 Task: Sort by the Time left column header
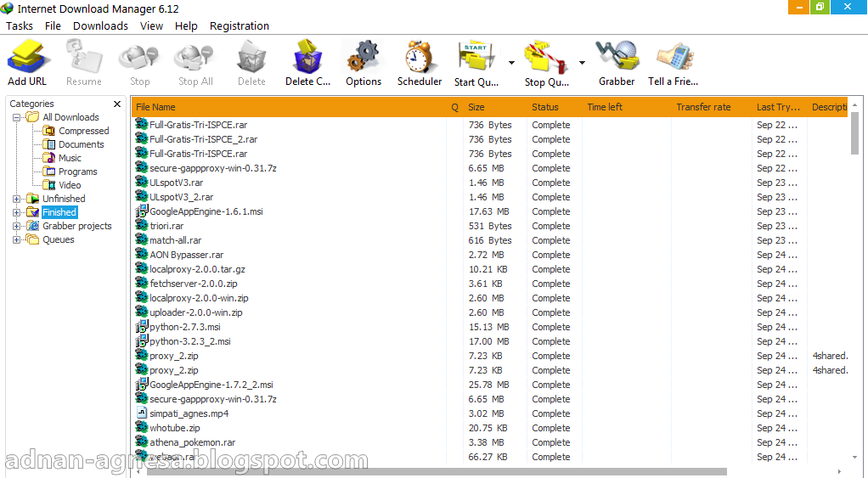627,107
